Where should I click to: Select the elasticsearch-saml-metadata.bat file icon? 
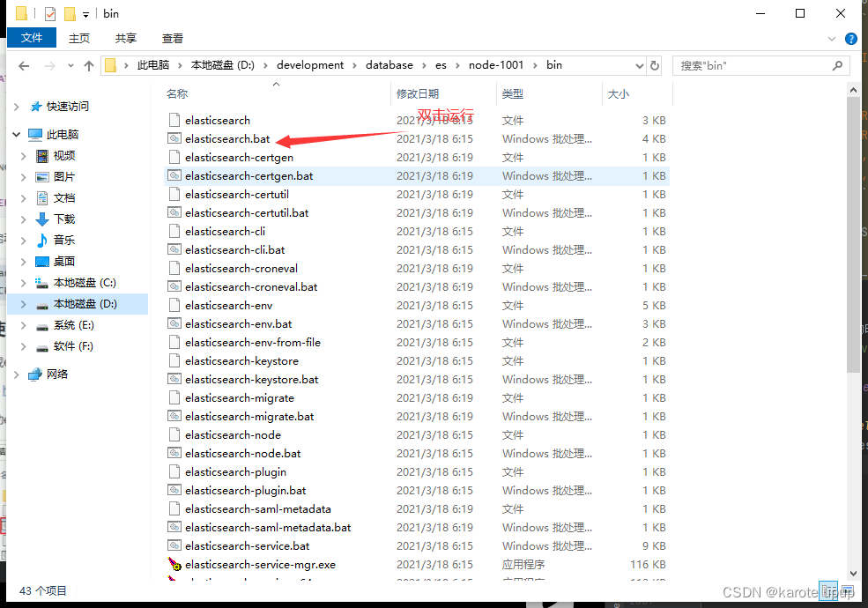174,527
